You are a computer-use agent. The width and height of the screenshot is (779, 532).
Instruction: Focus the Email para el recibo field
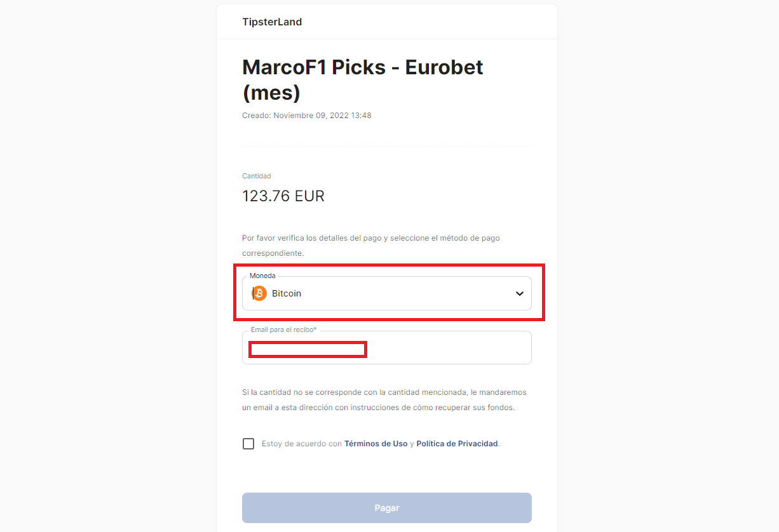click(x=386, y=347)
